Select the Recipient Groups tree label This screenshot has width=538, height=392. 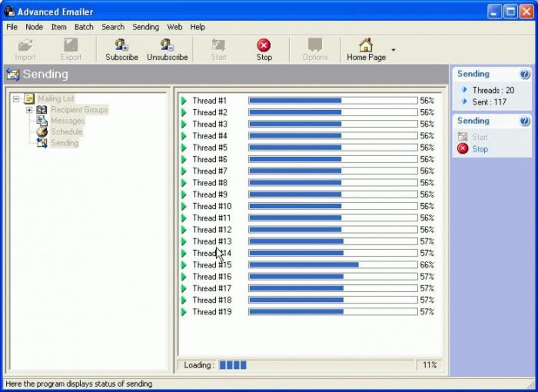[79, 110]
